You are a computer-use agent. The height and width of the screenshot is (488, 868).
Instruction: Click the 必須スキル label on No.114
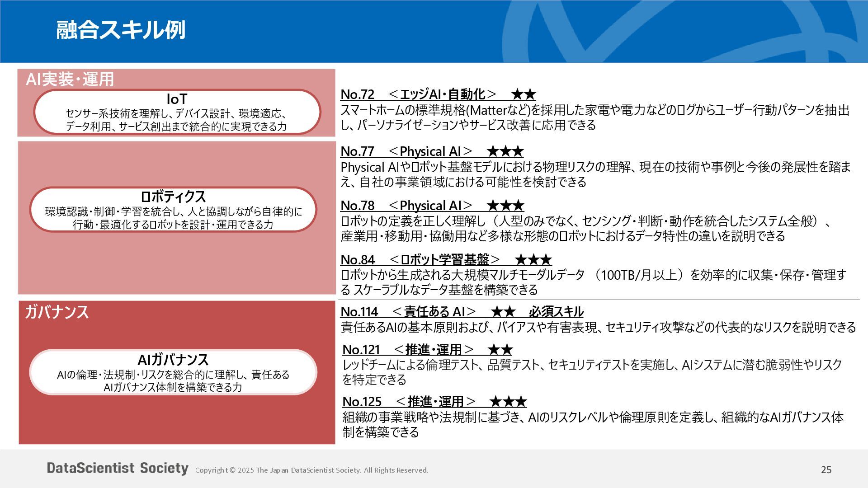click(556, 312)
